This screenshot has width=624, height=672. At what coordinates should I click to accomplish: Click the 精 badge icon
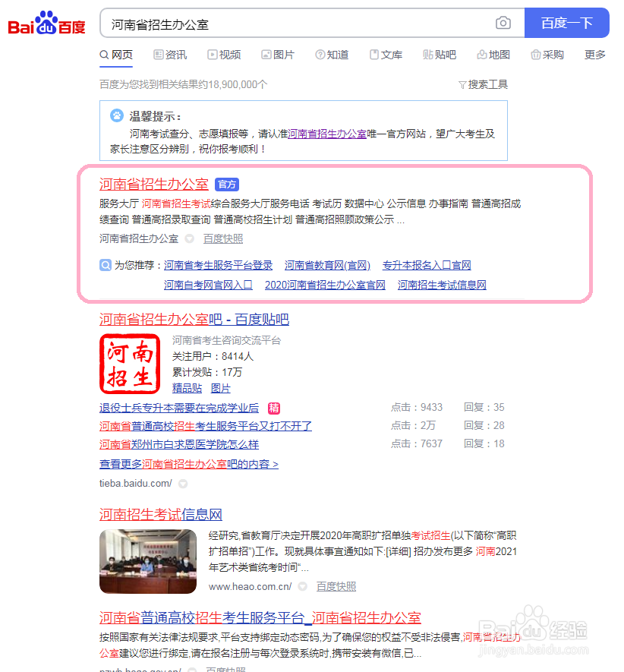(274, 408)
